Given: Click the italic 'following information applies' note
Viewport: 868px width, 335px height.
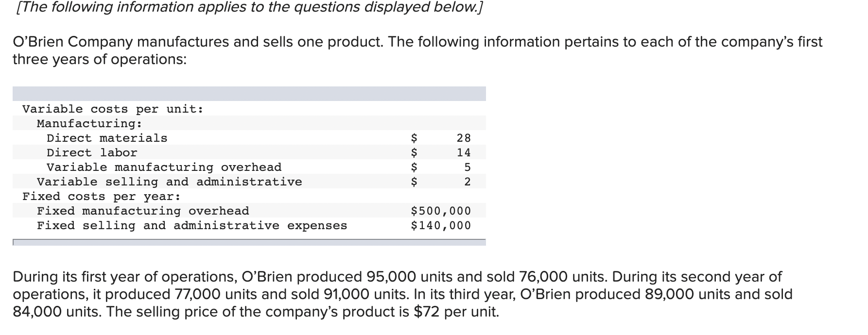Looking at the screenshot, I should tap(249, 7).
